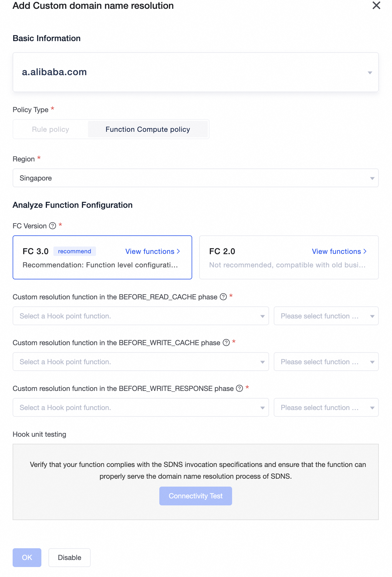Screen dimensions: 392x577
Task: Switch to Function Compute policy type
Action: click(148, 129)
